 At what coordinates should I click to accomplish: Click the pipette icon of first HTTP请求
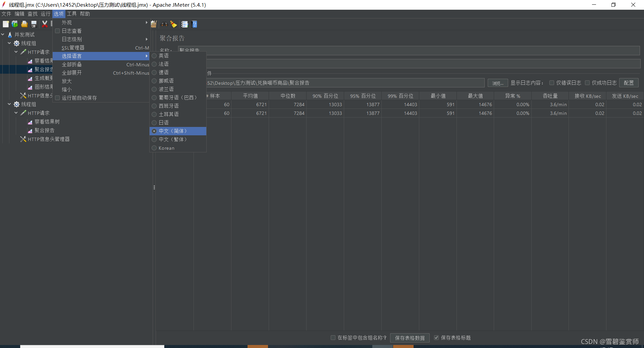[23, 52]
